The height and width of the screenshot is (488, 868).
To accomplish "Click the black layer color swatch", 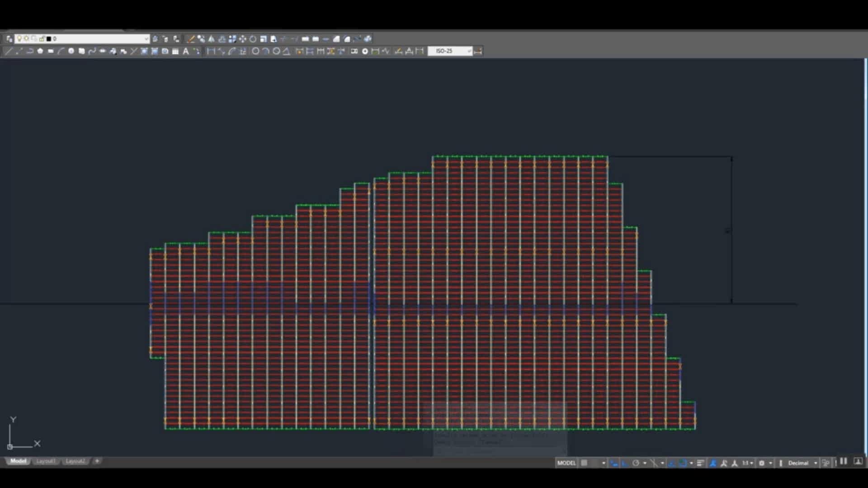I will [x=49, y=39].
